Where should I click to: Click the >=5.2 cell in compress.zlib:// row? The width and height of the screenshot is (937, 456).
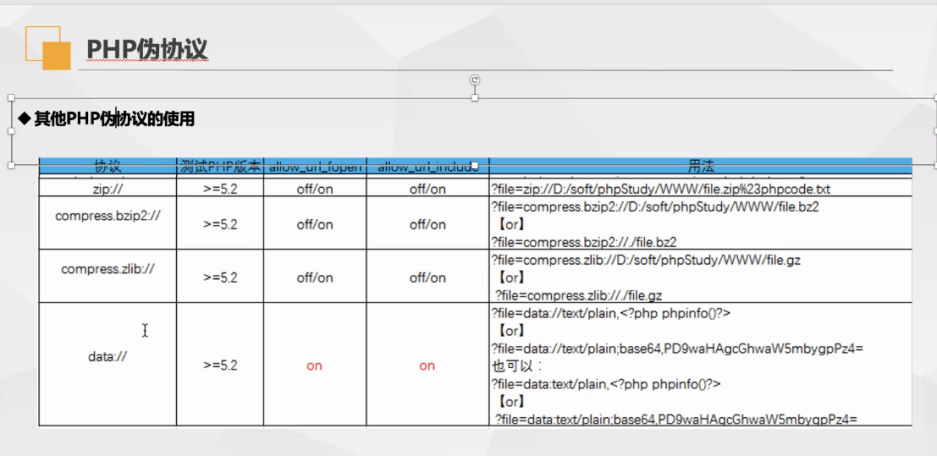click(x=220, y=278)
